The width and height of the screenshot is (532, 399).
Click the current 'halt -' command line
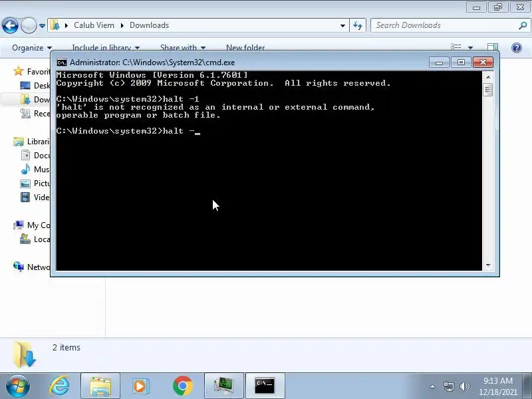pos(128,131)
